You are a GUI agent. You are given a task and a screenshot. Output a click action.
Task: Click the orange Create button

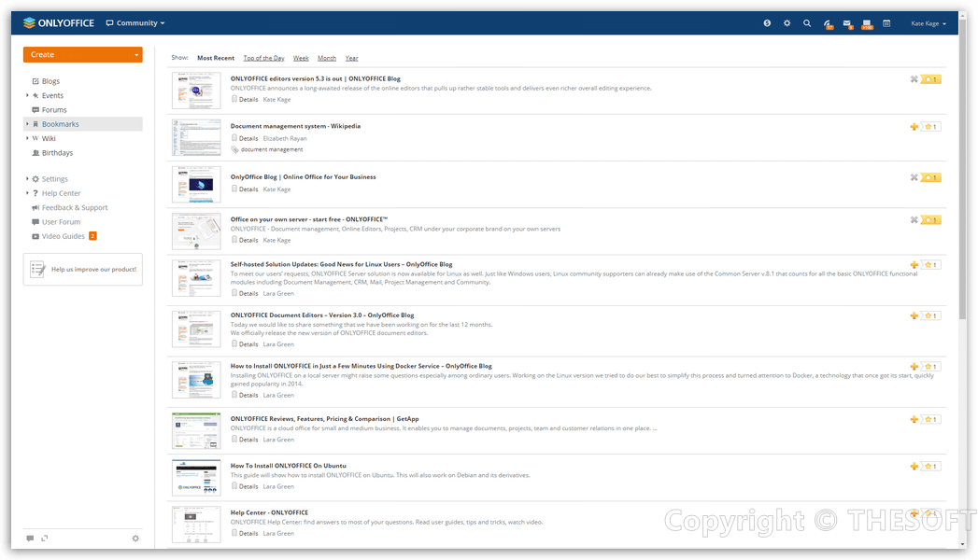pos(82,54)
